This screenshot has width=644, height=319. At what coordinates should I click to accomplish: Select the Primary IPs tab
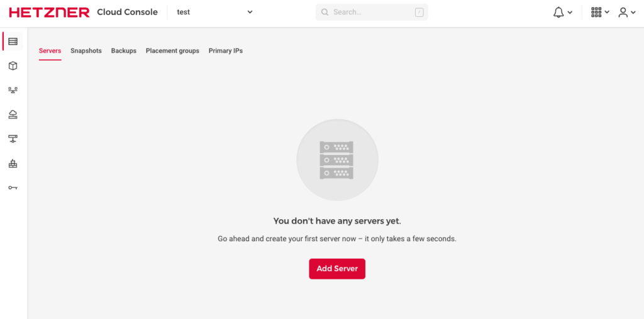(x=226, y=51)
